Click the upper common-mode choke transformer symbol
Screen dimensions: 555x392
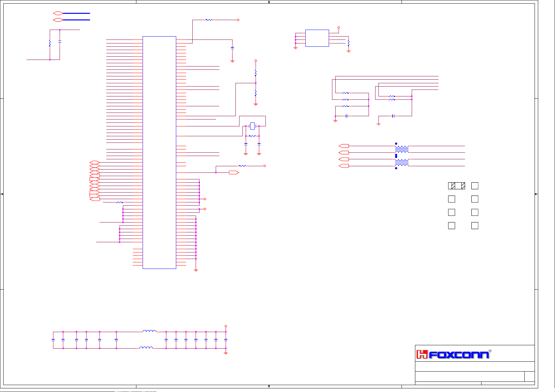tap(402, 149)
